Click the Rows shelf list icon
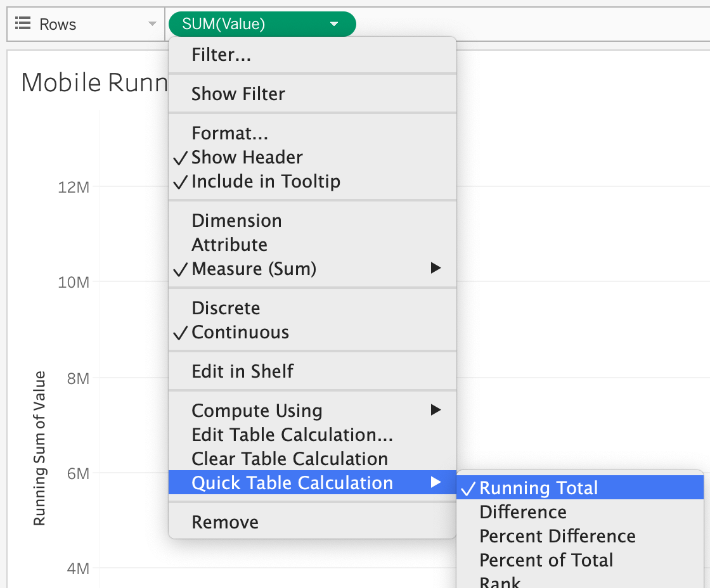The height and width of the screenshot is (588, 710). pyautogui.click(x=23, y=23)
